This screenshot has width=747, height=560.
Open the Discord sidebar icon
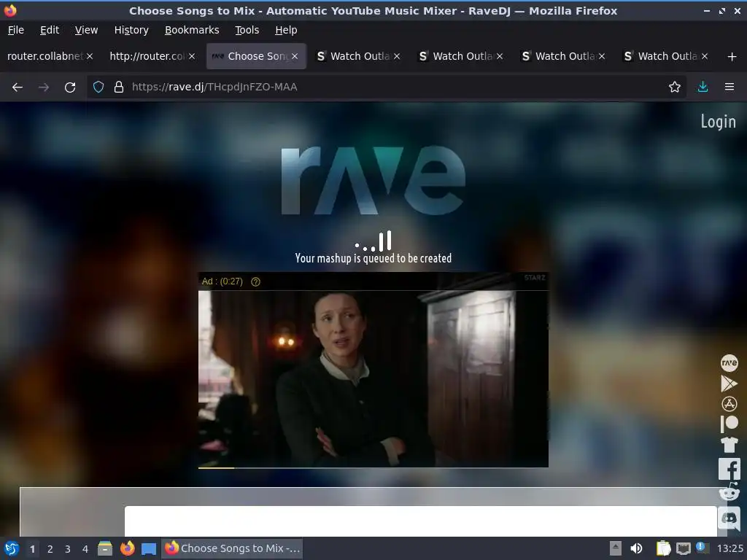pyautogui.click(x=729, y=518)
